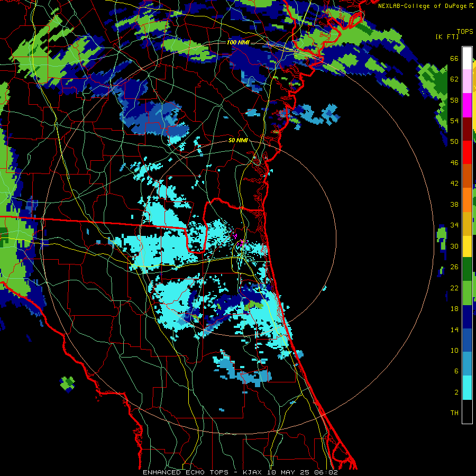Click the dark green 26 kft legend swatch

click(467, 269)
